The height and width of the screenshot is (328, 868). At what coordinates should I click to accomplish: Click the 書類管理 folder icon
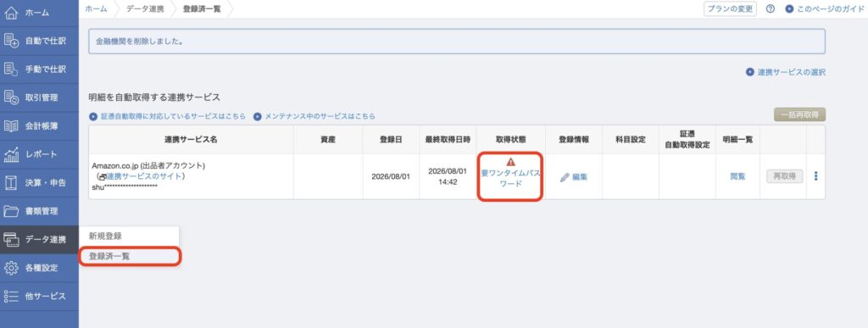[x=11, y=211]
